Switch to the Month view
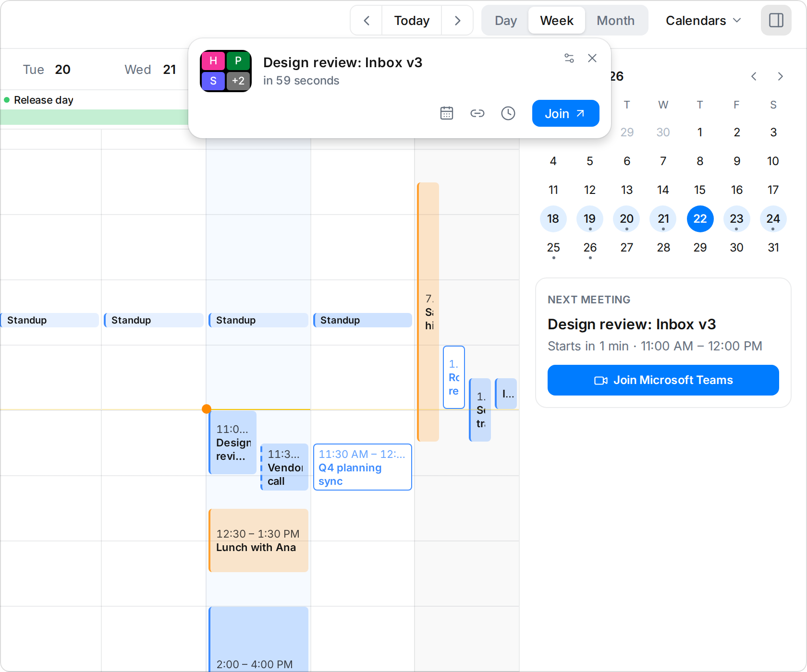 [x=615, y=21]
